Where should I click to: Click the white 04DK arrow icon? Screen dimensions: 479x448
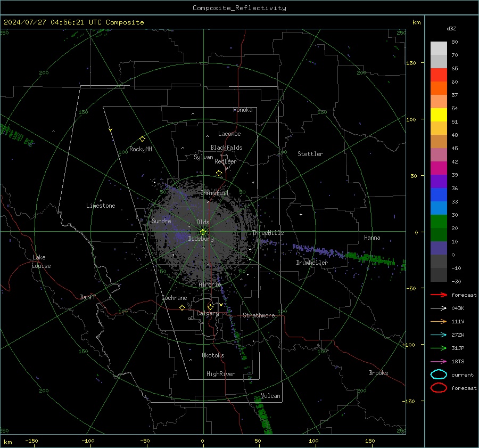pos(439,308)
